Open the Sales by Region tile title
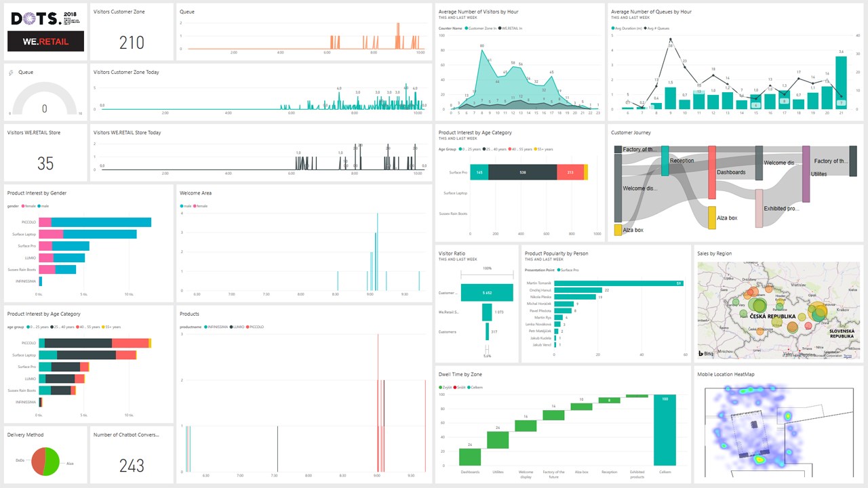868x488 pixels. click(x=716, y=253)
